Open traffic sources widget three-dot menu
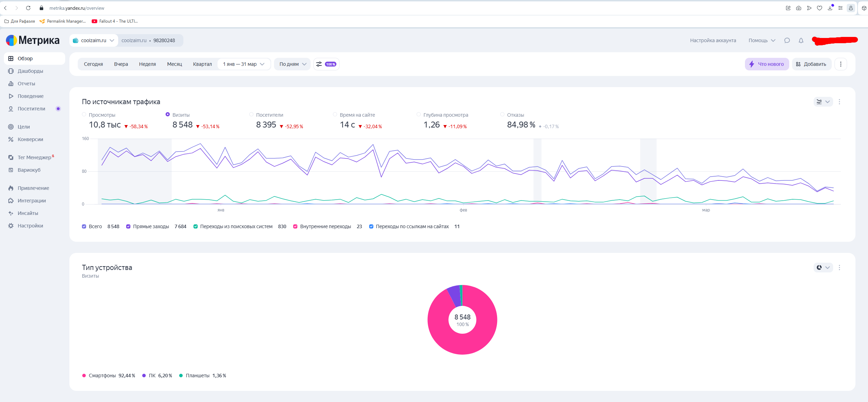This screenshot has height=402, width=868. (x=839, y=102)
